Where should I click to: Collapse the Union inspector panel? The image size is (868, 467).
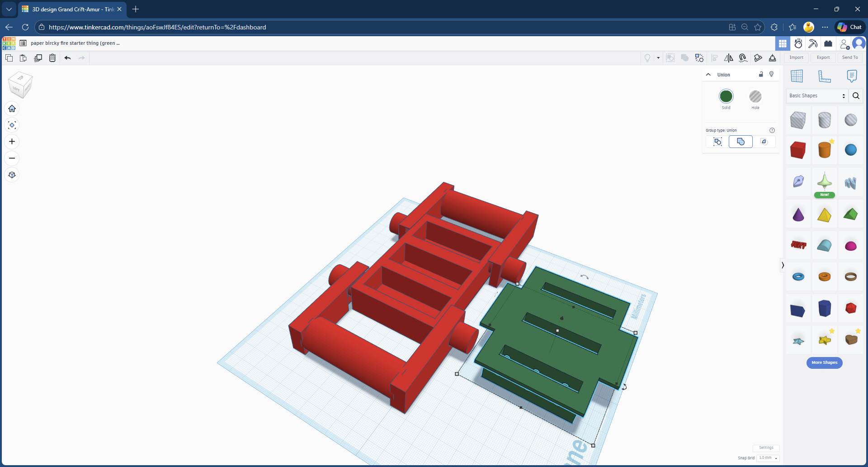[x=708, y=75]
